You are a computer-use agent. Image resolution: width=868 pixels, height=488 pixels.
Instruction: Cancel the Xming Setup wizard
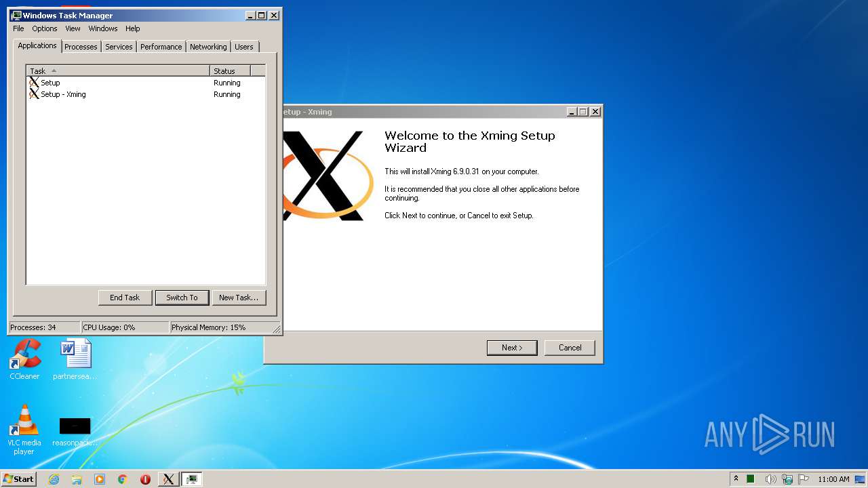click(x=570, y=348)
